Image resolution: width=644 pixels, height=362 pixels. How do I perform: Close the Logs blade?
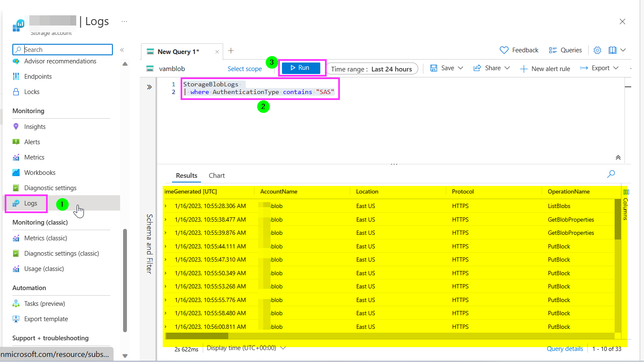tap(622, 21)
